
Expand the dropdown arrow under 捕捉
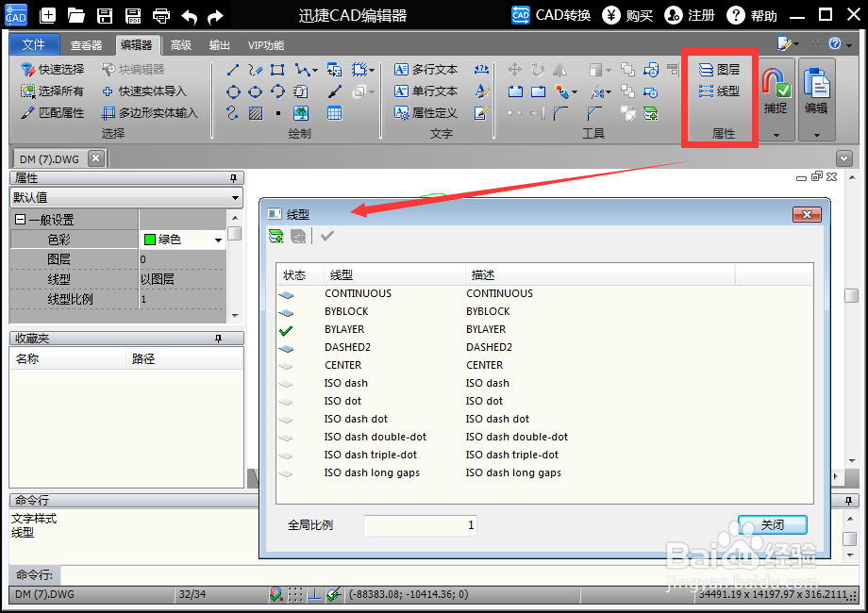coord(776,135)
